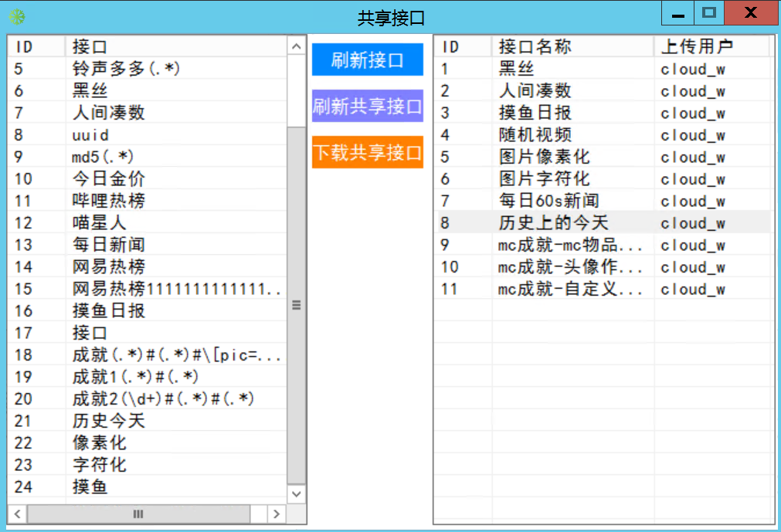The height and width of the screenshot is (532, 781).
Task: Sort by 接口名称 column header
Action: 572,46
